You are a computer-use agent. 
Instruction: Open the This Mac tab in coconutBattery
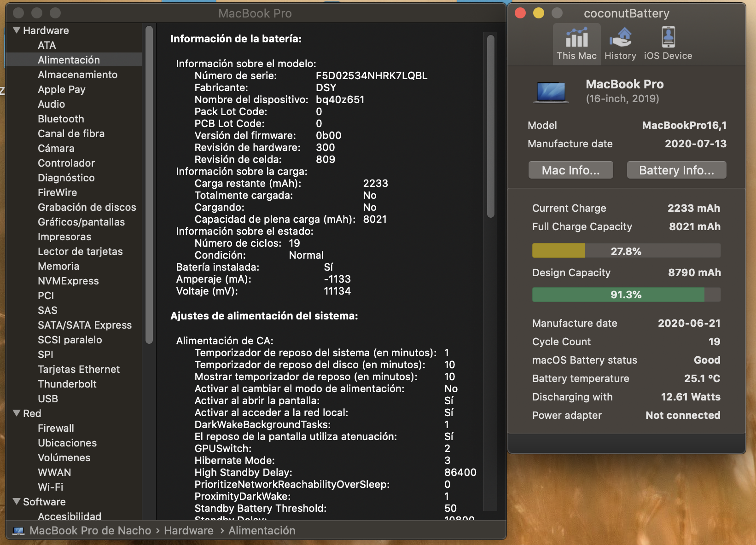576,44
